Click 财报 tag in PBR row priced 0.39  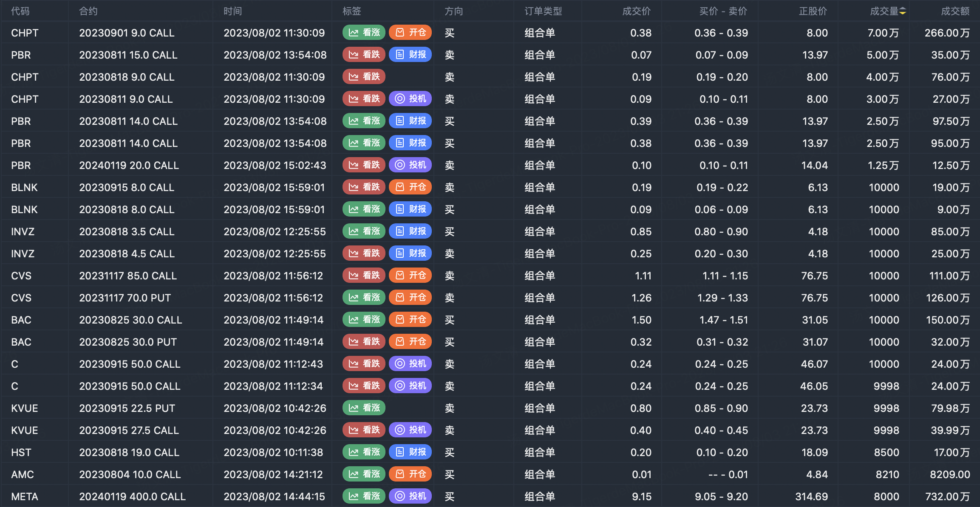(410, 121)
